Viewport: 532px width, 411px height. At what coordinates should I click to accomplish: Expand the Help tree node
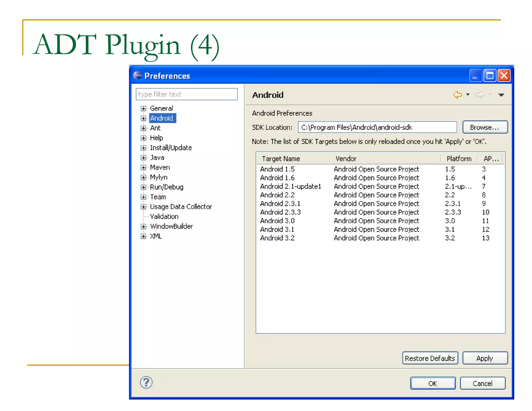point(143,138)
